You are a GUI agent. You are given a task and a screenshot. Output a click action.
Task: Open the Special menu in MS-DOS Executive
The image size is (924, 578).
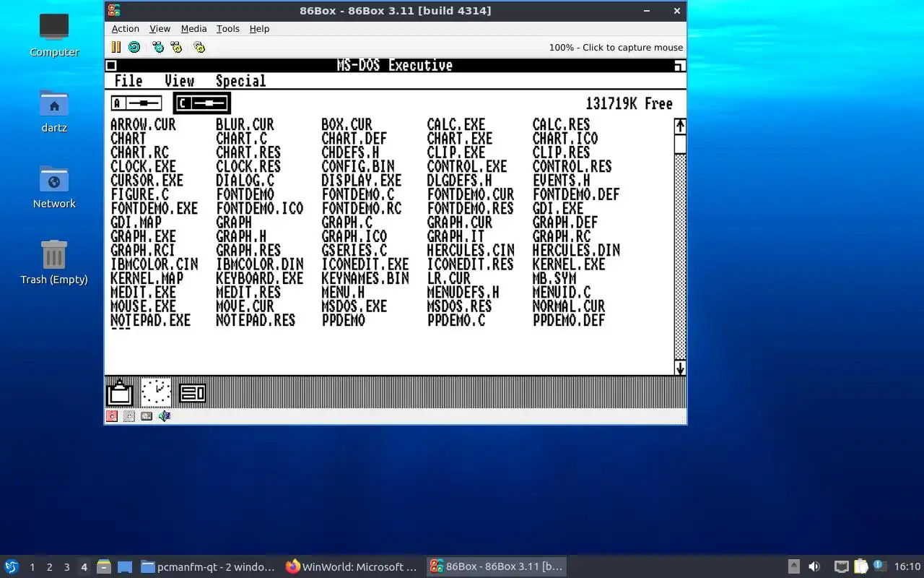[x=241, y=81]
